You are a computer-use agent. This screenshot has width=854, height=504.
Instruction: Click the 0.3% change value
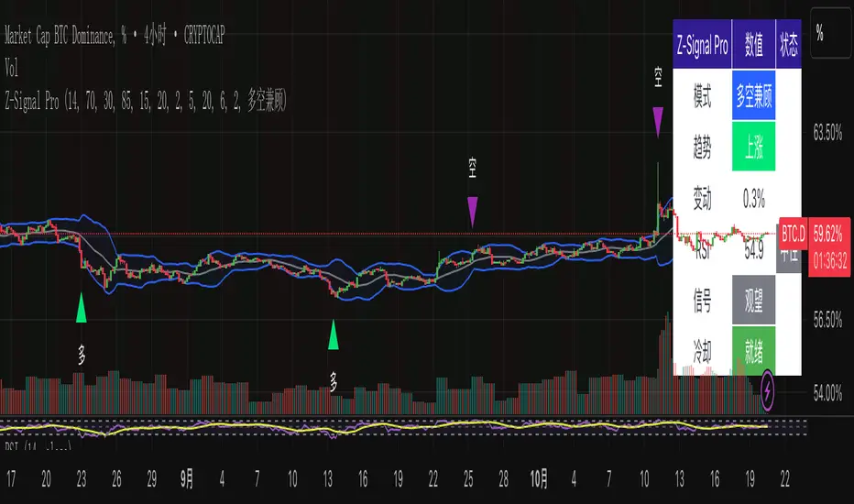(x=754, y=198)
